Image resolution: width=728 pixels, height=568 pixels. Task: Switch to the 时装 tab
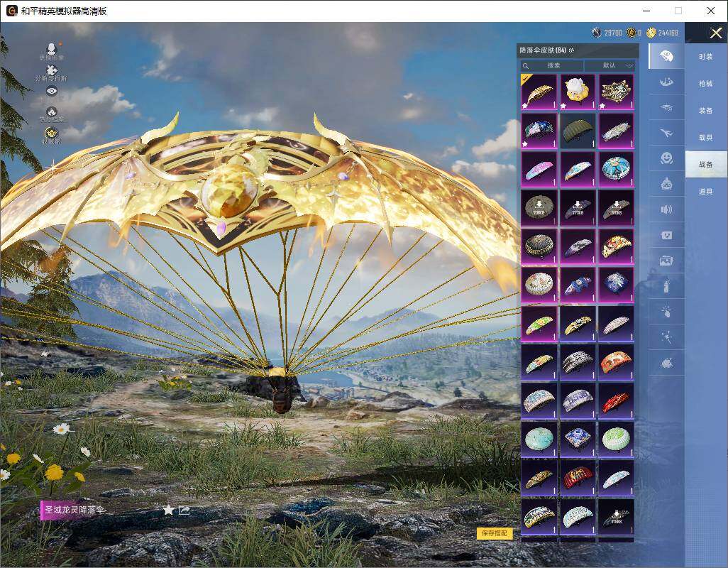pyautogui.click(x=706, y=57)
